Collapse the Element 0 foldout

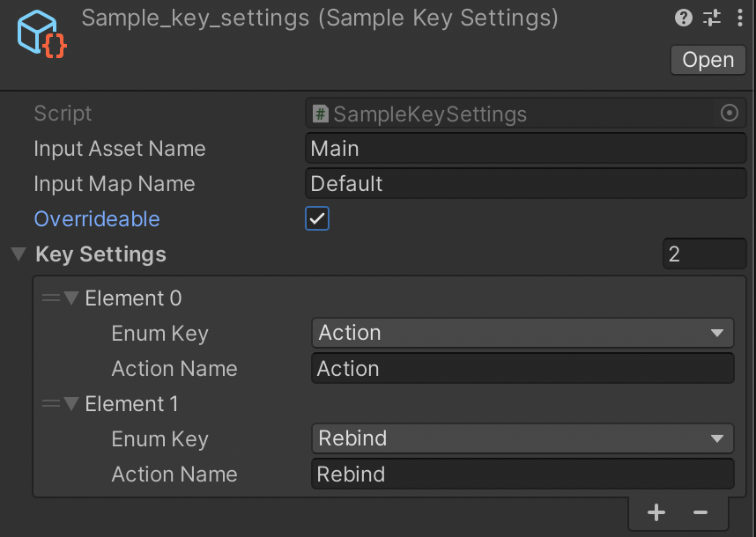[x=71, y=298]
